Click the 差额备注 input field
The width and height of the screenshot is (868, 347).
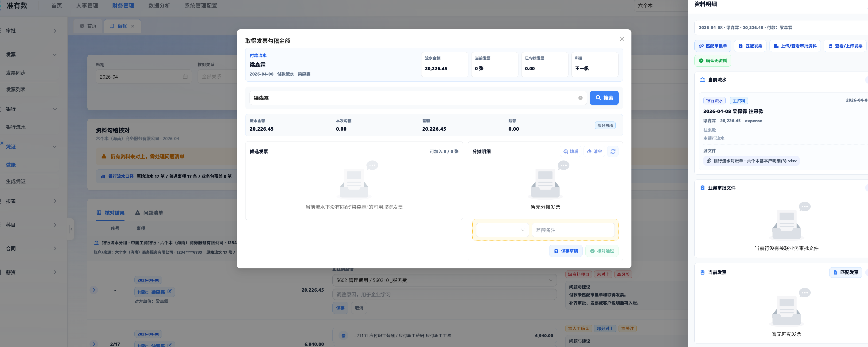[x=573, y=230]
